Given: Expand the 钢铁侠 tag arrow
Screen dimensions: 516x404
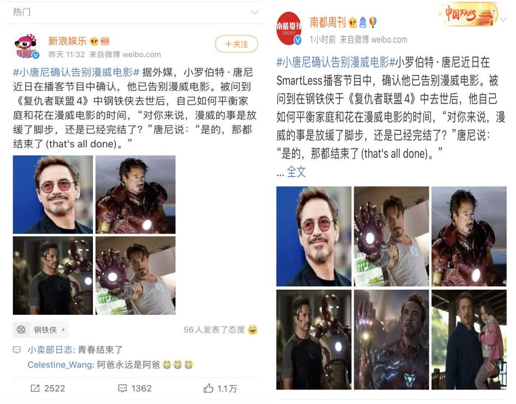Looking at the screenshot, I should pyautogui.click(x=63, y=330).
